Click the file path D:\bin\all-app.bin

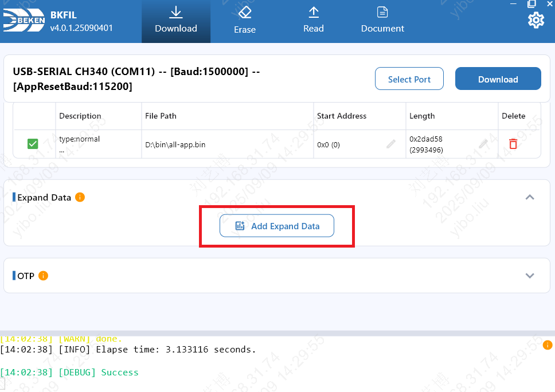click(175, 144)
